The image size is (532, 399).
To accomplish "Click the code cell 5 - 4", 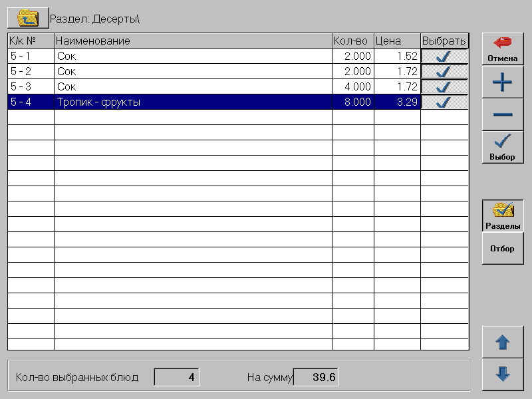I will pyautogui.click(x=31, y=102).
